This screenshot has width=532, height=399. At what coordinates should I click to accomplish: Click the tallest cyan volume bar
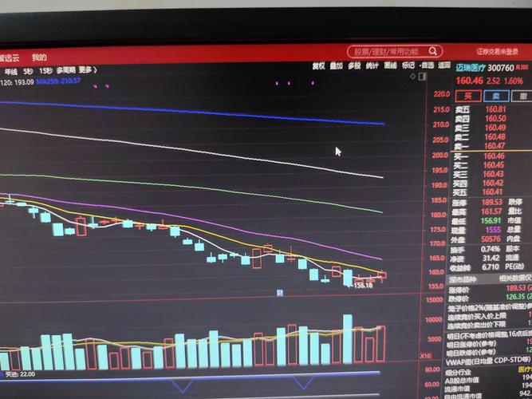348,338
